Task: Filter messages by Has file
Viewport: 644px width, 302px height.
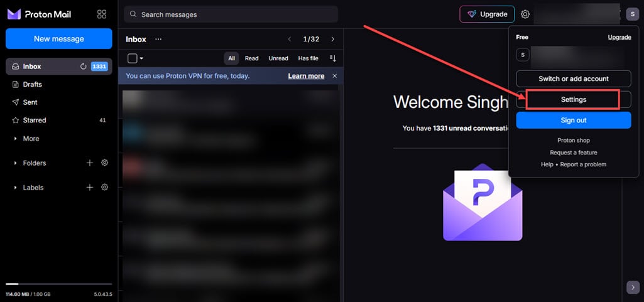Action: tap(308, 58)
